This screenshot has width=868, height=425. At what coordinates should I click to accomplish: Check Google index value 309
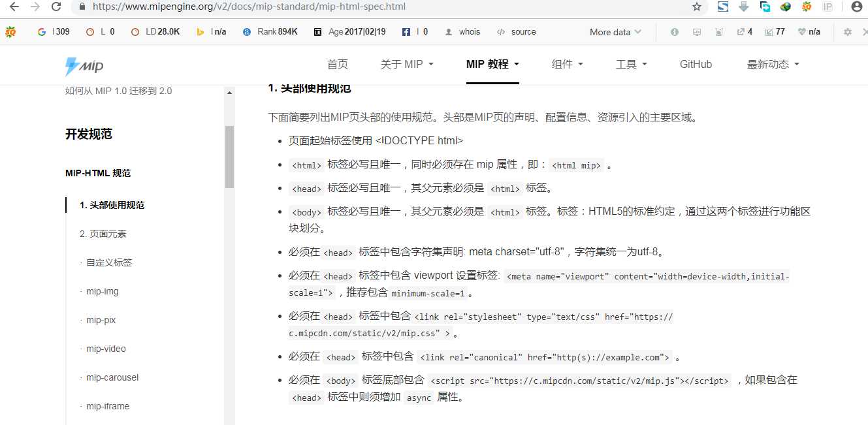point(54,31)
